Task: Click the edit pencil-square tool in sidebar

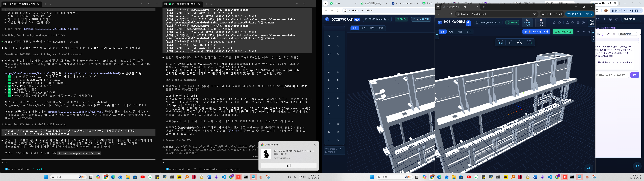Action: pos(338,72)
